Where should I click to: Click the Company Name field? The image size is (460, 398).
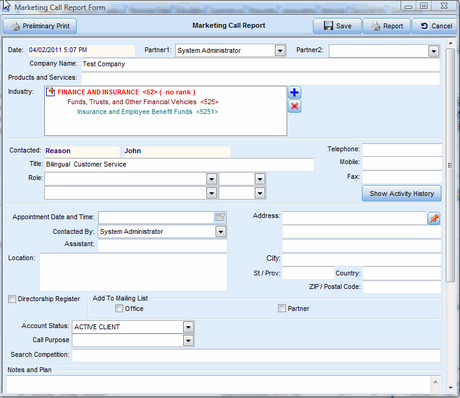point(260,64)
